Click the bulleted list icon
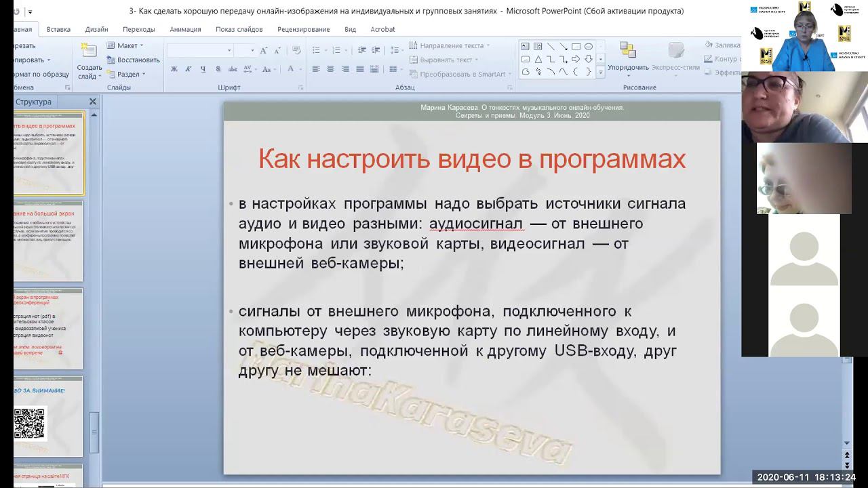The height and width of the screenshot is (488, 868). (316, 50)
